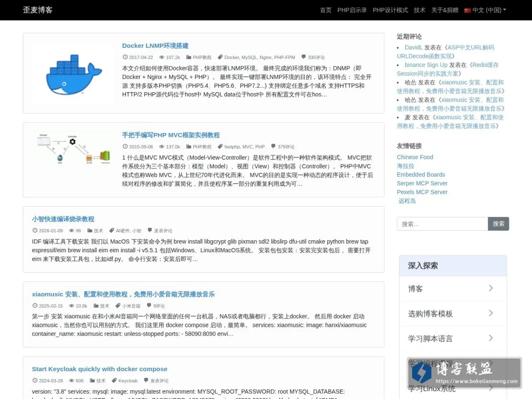532x399 pixels.
Task: Click clock icon beside 2026-01-09
Action: pyautogui.click(x=35, y=231)
